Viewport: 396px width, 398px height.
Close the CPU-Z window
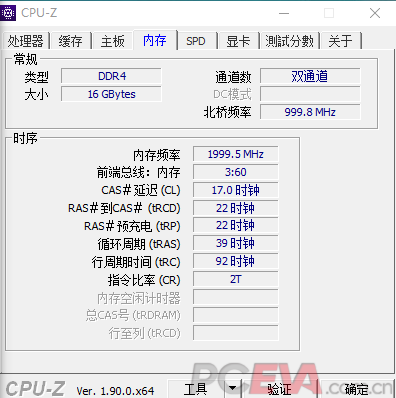click(x=375, y=13)
